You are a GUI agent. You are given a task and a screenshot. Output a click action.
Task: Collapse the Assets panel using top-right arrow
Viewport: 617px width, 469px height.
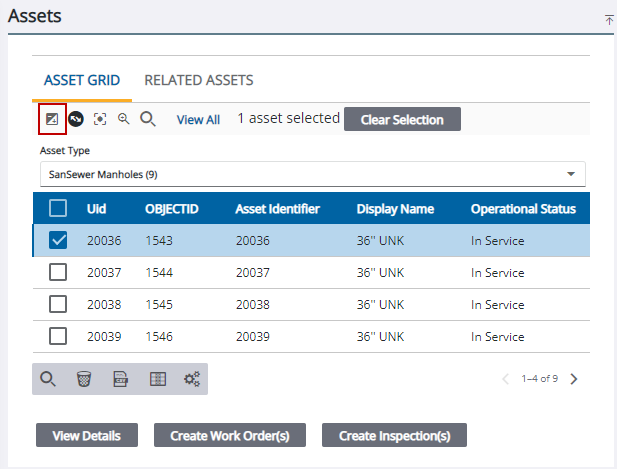pyautogui.click(x=609, y=19)
